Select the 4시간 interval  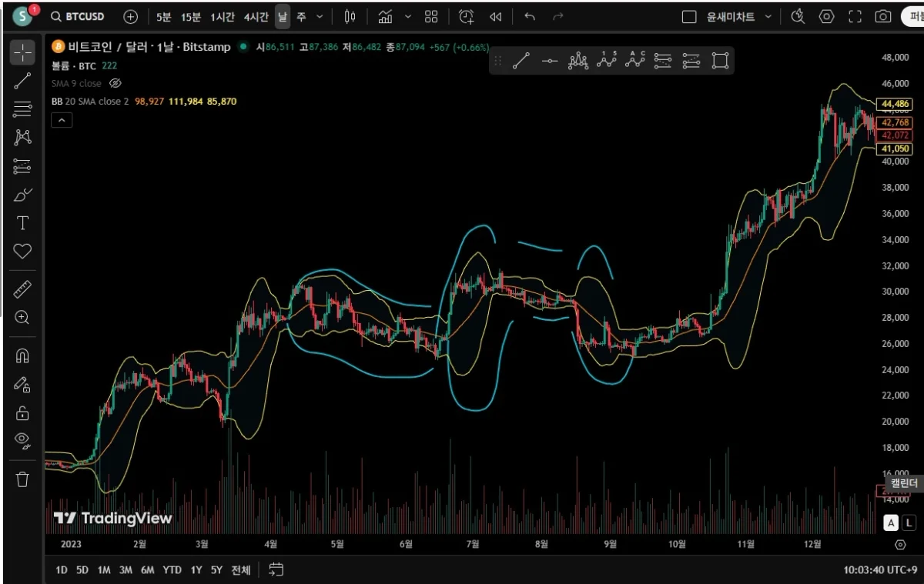(256, 16)
